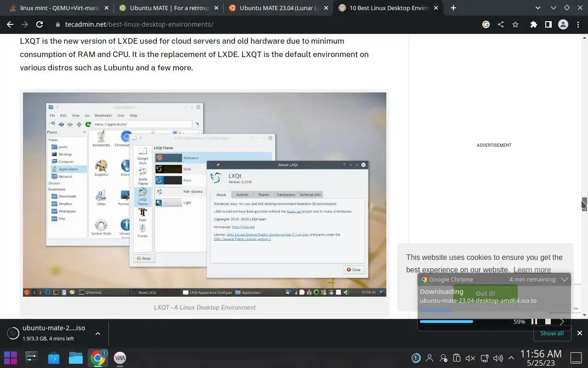Click the scrollbar down arrow
Viewport: 588px width, 368px height.
coord(584,315)
